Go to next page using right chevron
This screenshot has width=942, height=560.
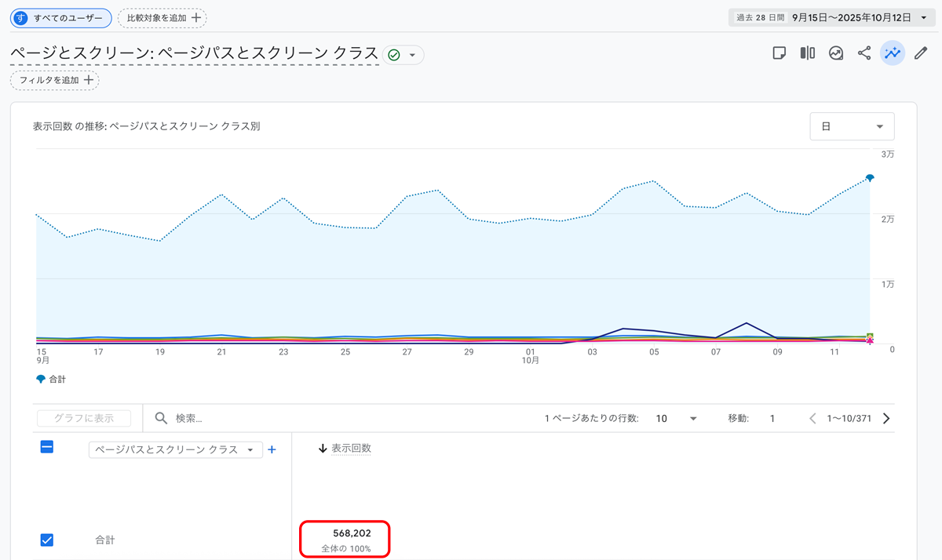tap(885, 418)
